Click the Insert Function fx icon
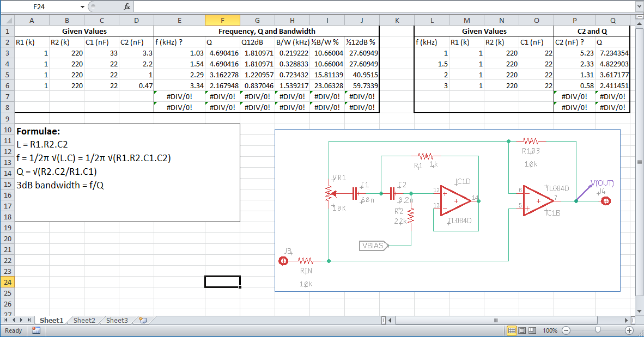Image resolution: width=644 pixels, height=337 pixels. coord(127,7)
